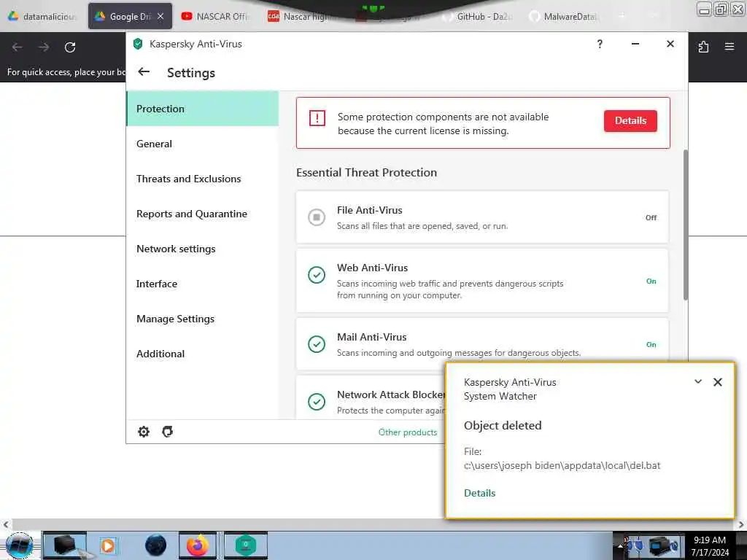Screen dimensions: 747x560
Task: Open Network settings section
Action: coord(203,249)
